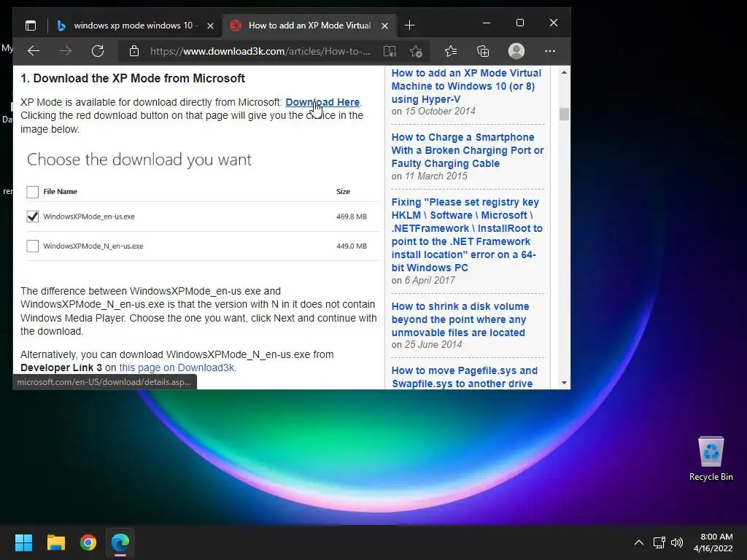Follow the 'Download Here' link
The height and width of the screenshot is (560, 747).
[x=322, y=102]
